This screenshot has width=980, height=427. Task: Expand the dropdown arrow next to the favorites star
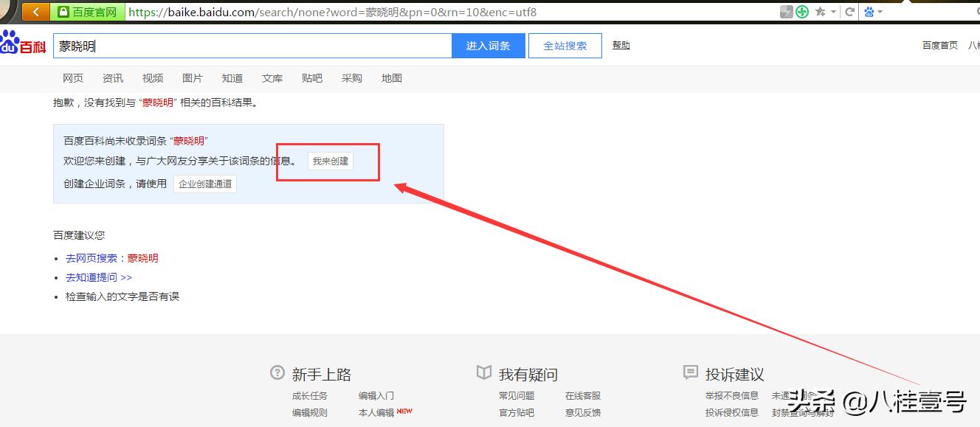[833, 11]
